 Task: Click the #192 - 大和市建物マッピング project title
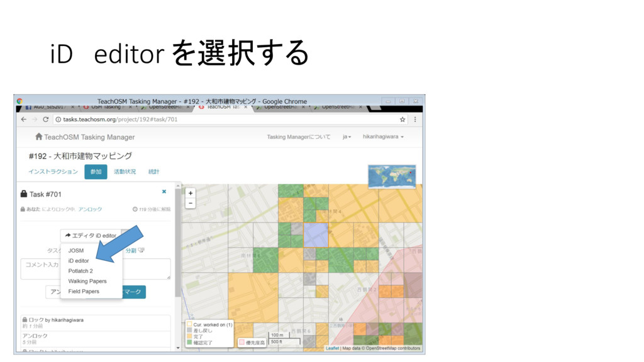(x=80, y=156)
